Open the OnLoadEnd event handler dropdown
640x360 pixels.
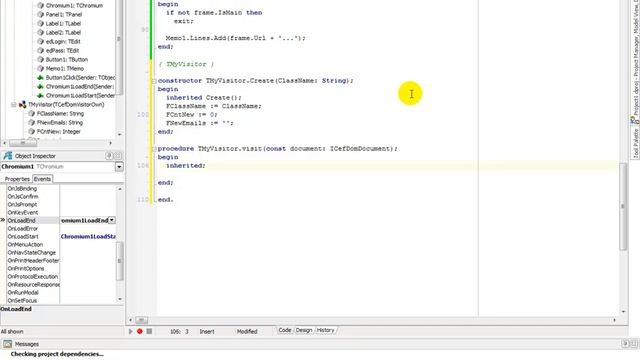112,220
